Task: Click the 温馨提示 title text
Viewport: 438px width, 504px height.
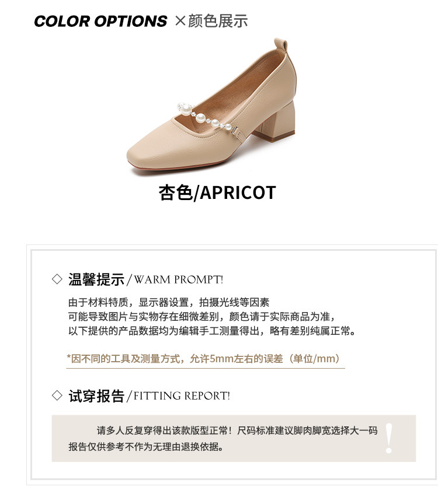Action: (96, 279)
